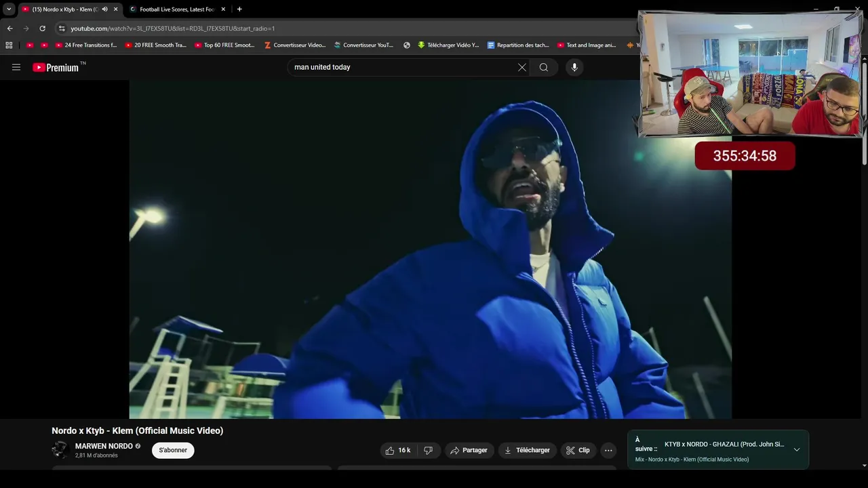The image size is (868, 488).
Task: Open a new browser tab
Action: click(239, 9)
